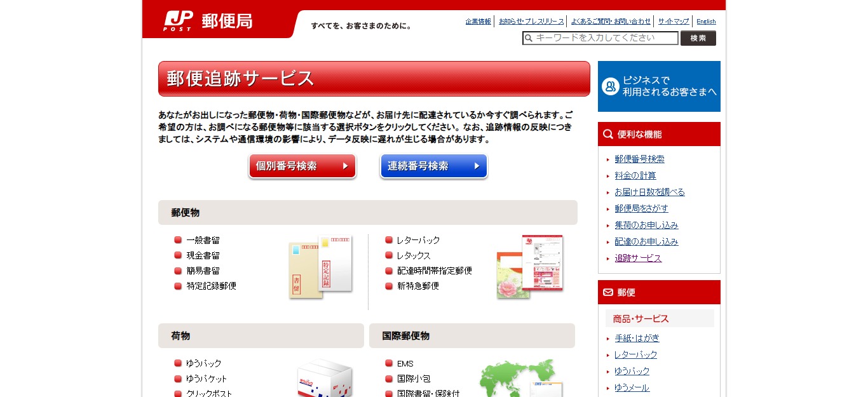Screen dimensions: 868x397
Task: Click the world map image under 国際郵便物
Action: pyautogui.click(x=521, y=379)
